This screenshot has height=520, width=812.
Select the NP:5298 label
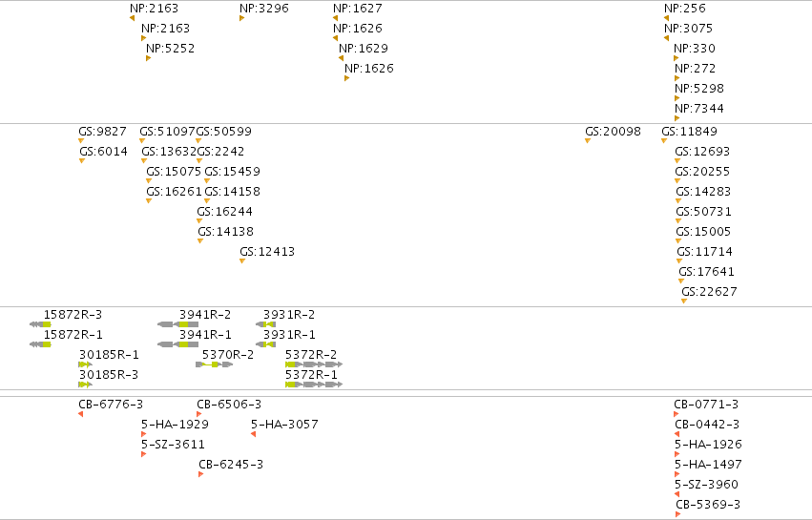[x=699, y=88]
